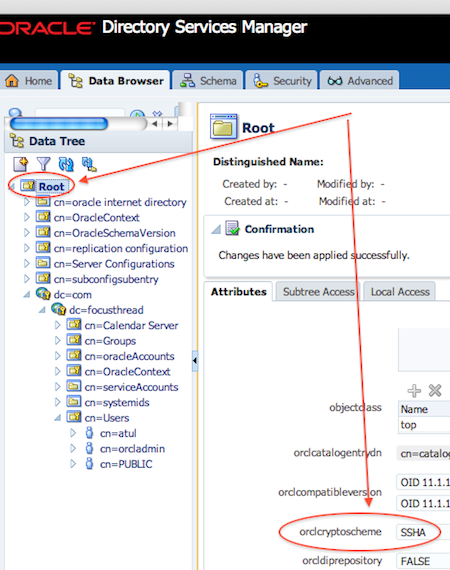Click the first orclcompatibleversion OID field
Image resolution: width=450 pixels, height=570 pixels.
pyautogui.click(x=423, y=482)
